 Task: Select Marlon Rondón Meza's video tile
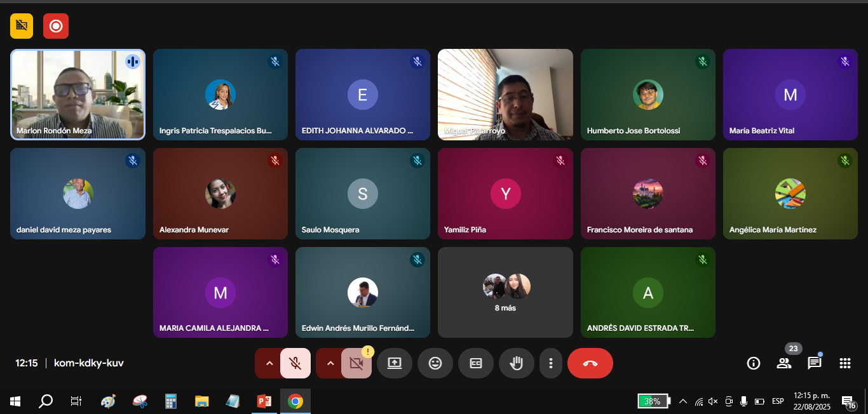(x=78, y=94)
